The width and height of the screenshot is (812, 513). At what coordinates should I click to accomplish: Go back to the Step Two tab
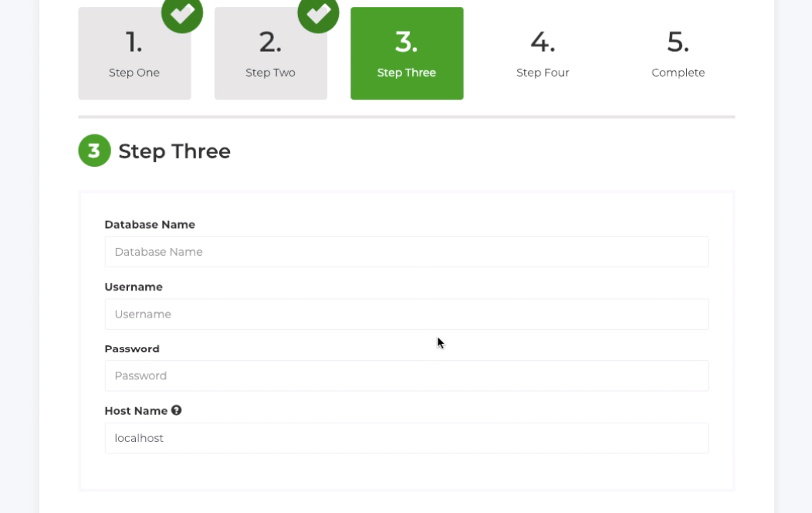(x=270, y=53)
